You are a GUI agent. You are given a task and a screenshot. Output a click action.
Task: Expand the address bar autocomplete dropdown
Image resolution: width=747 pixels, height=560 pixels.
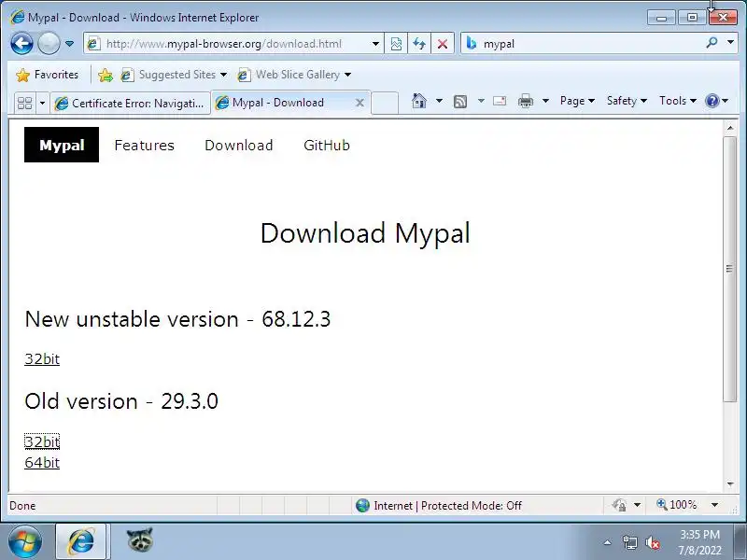click(376, 44)
